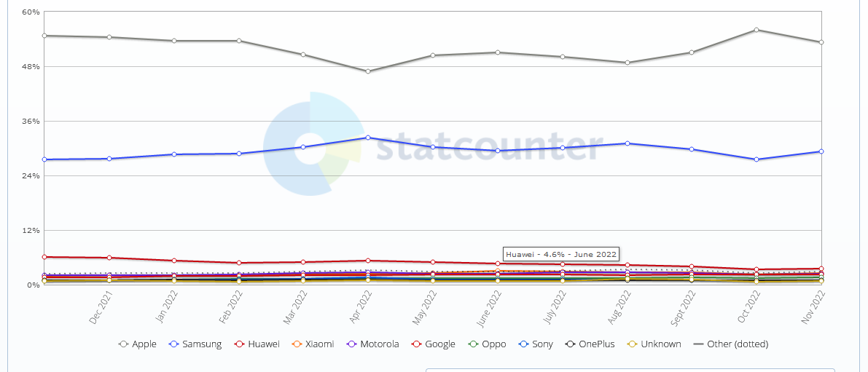Click the Xiaomi legend marker icon
Viewport: 868px width, 372px height.
click(x=297, y=344)
